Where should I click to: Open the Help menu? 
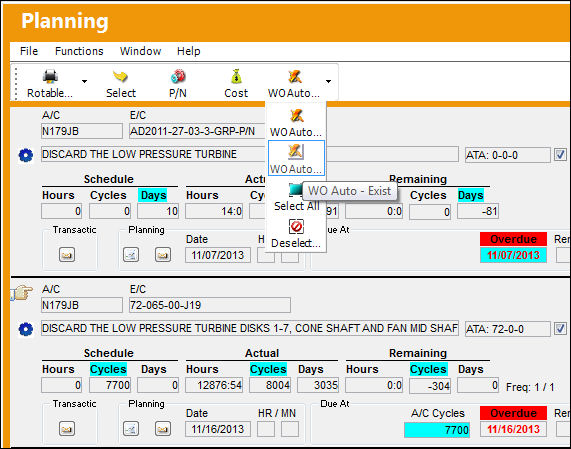[x=188, y=51]
